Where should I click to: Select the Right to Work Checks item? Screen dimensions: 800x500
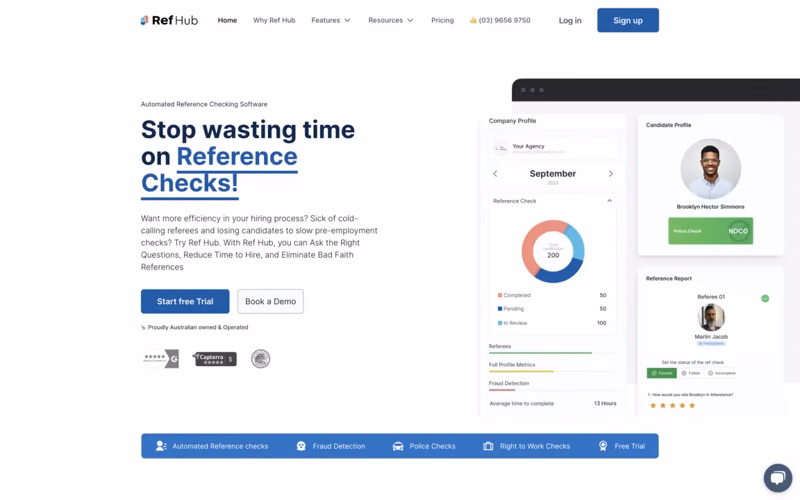tap(535, 446)
